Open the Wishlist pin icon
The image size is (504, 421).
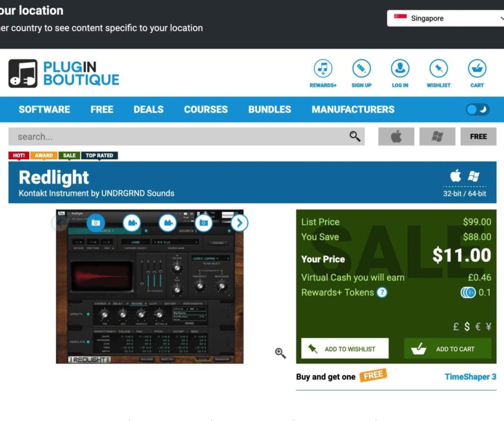(439, 68)
